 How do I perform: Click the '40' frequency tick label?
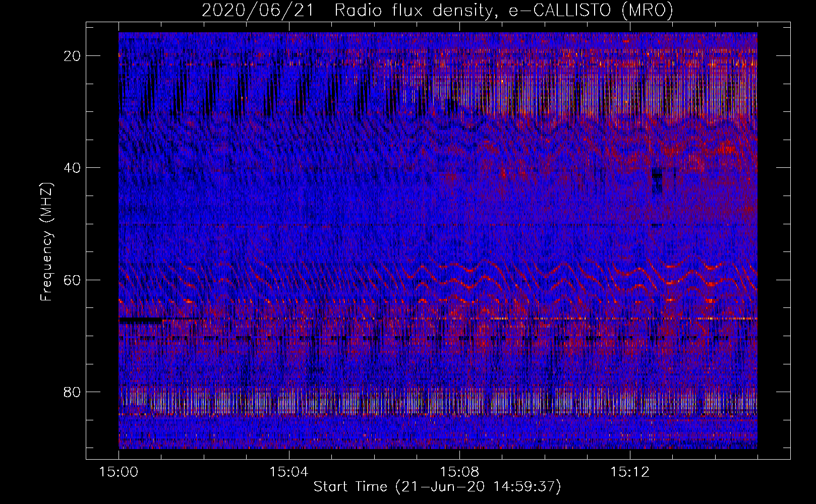pos(73,168)
